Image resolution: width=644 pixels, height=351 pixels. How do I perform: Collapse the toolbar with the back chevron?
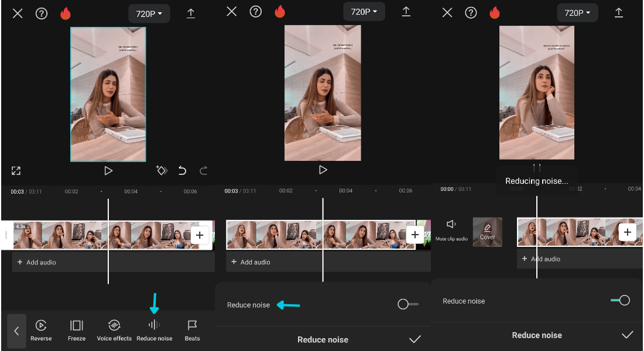tap(16, 331)
